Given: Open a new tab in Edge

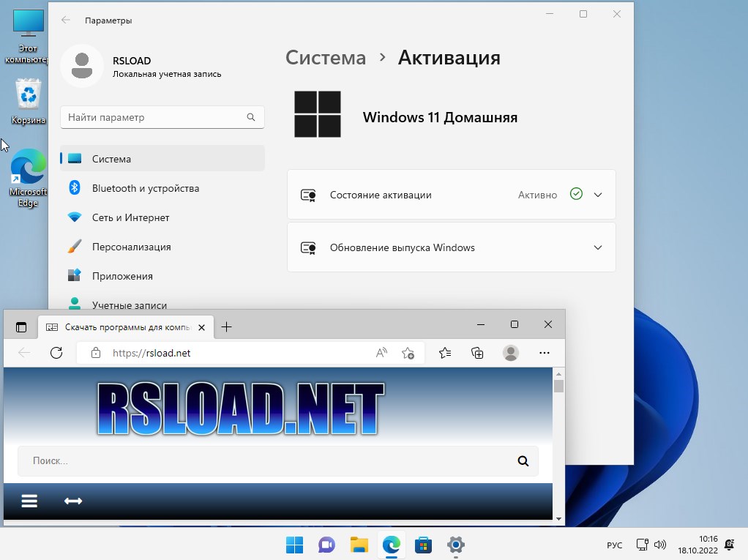Looking at the screenshot, I should (x=227, y=326).
